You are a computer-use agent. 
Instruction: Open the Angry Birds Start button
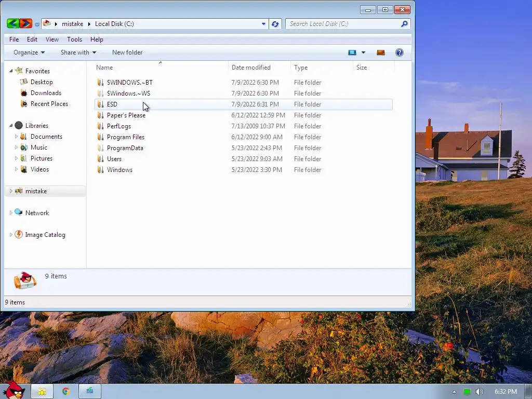[x=14, y=390]
